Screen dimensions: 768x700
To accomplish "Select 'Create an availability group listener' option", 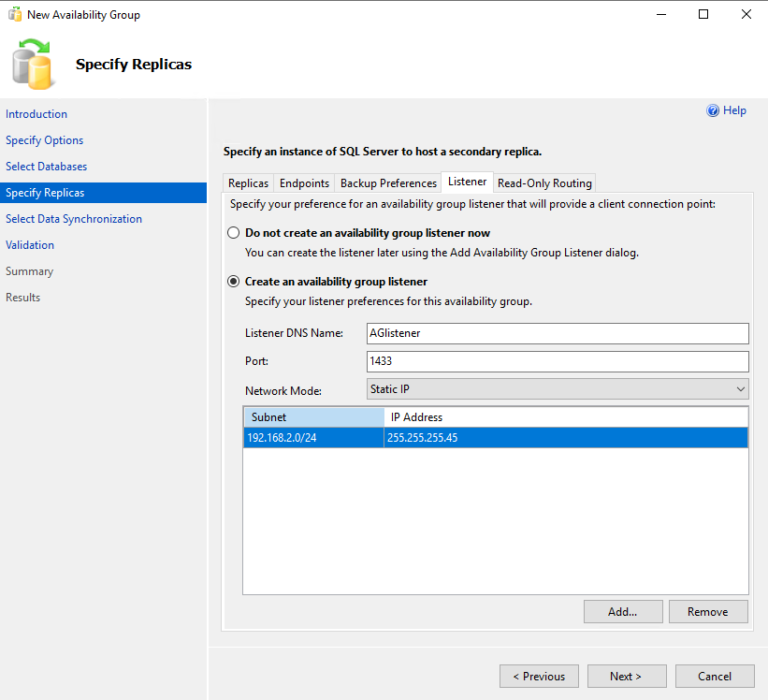I will (233, 282).
